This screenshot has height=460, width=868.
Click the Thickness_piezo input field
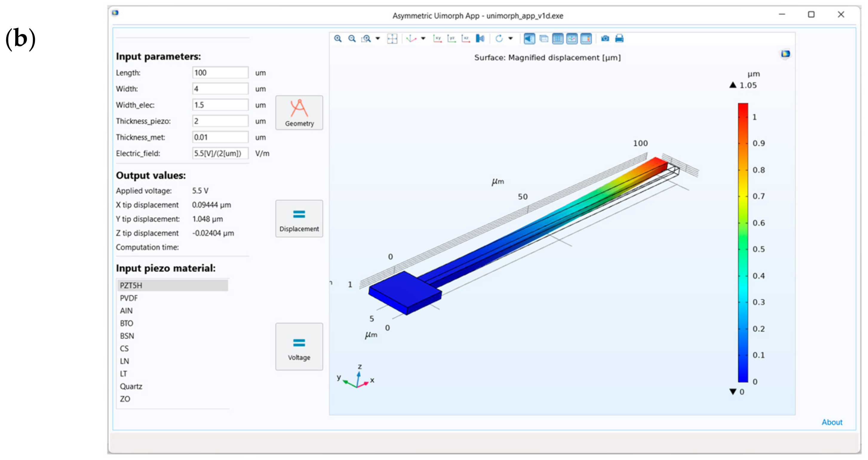coord(220,121)
